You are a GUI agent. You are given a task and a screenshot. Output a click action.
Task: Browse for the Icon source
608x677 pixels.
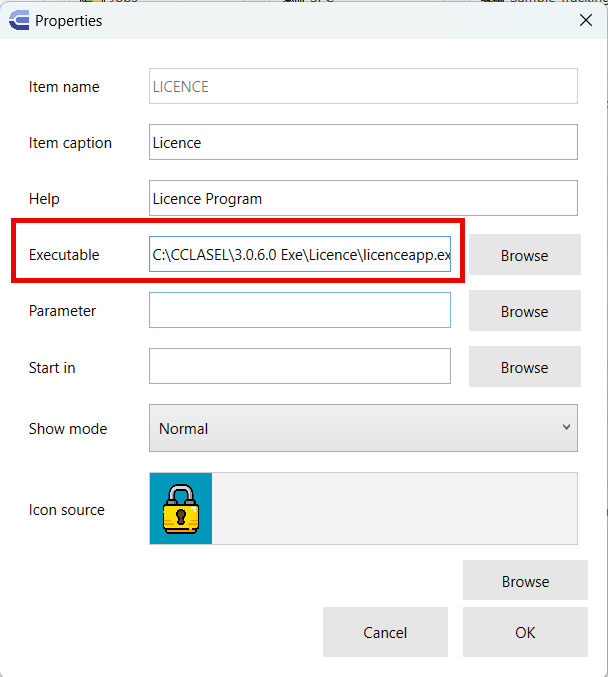pos(525,581)
